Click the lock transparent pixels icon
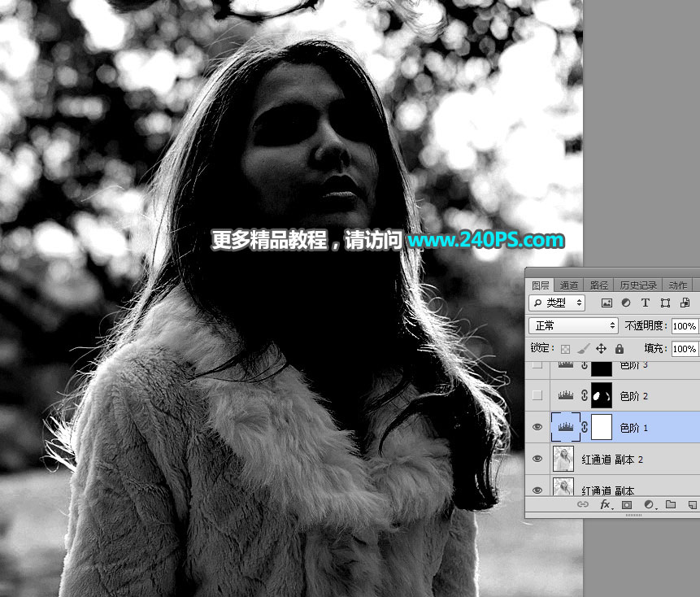700x597 pixels. point(565,349)
